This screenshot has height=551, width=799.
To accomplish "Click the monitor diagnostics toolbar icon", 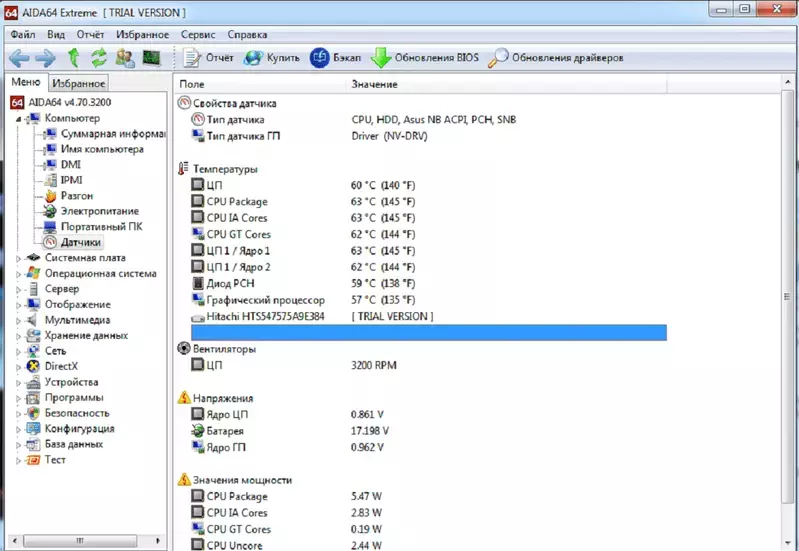I will point(151,58).
